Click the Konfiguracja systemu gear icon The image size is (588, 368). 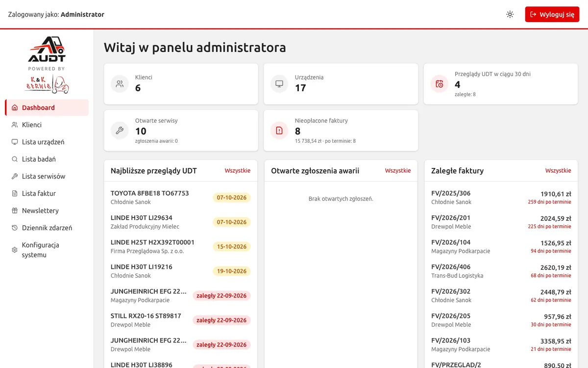pyautogui.click(x=15, y=250)
